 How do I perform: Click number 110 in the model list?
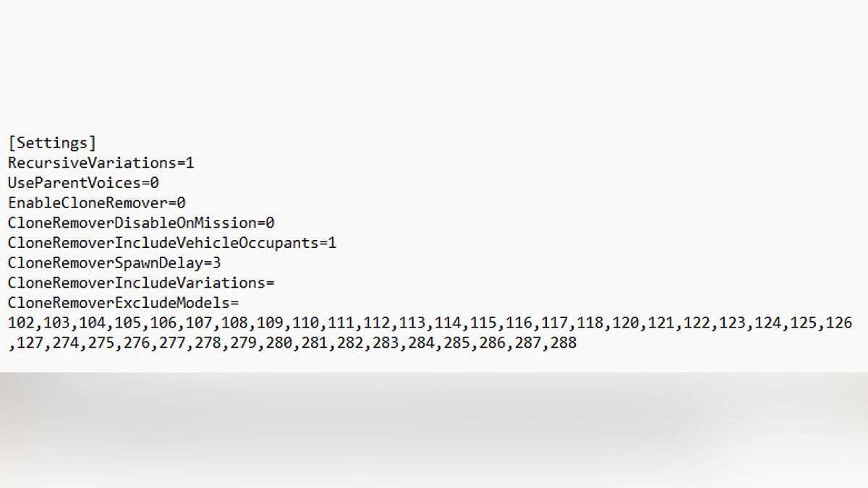coord(306,322)
